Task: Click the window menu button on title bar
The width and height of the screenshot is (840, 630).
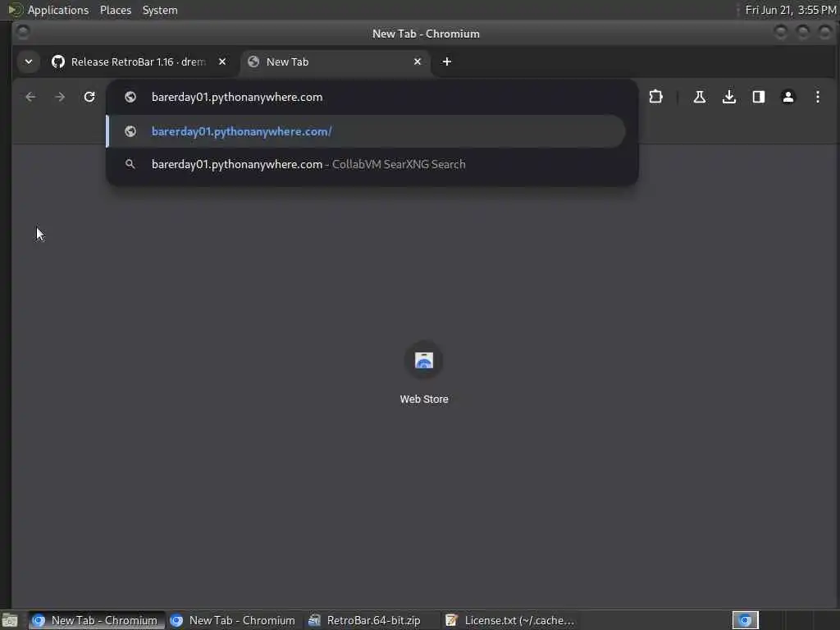Action: click(23, 33)
